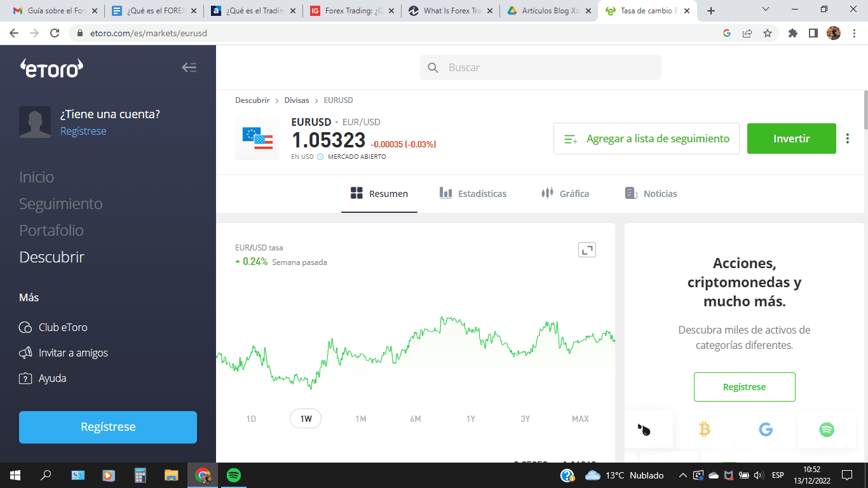Screen dimensions: 868x488
Task: Open Chrome three-dot menu
Action: [854, 33]
